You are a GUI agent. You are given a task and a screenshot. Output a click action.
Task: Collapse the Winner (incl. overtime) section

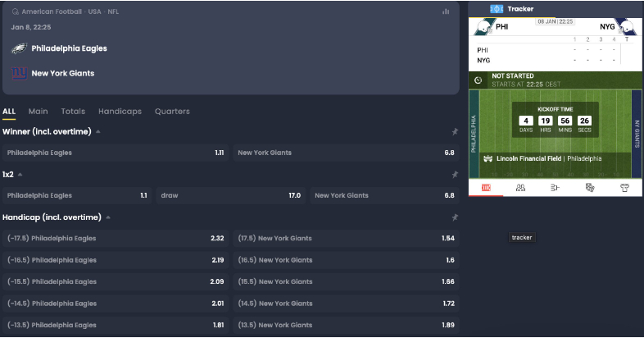pyautogui.click(x=98, y=132)
